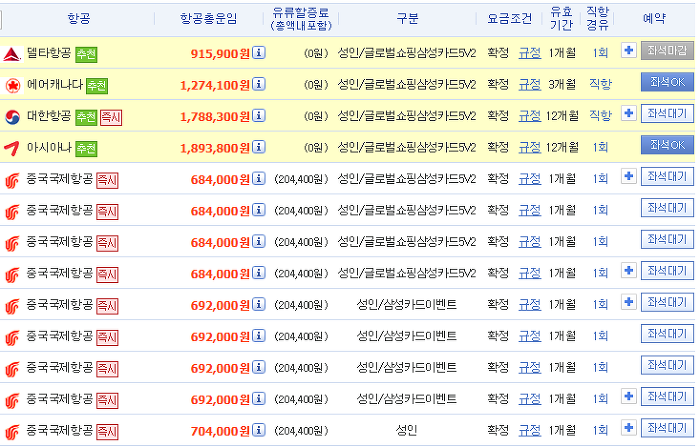Open the fare info icon beside 1,788,300원
Screen dimensions: 700x447
[x=258, y=116]
